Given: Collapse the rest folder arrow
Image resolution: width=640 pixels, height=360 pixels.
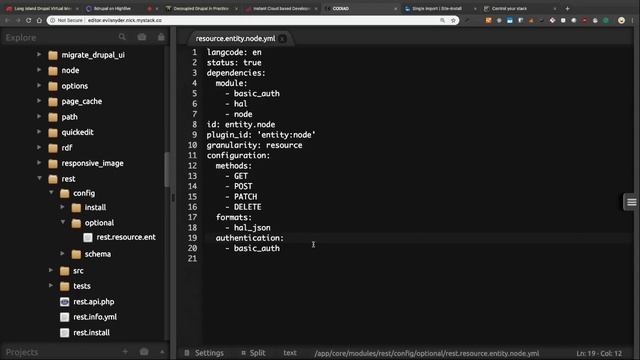Looking at the screenshot, I should pos(40,178).
